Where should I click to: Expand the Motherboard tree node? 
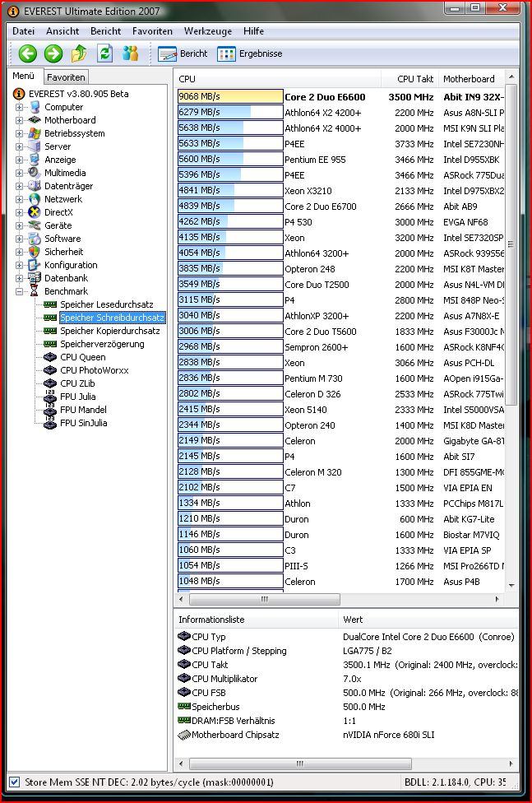[x=19, y=120]
